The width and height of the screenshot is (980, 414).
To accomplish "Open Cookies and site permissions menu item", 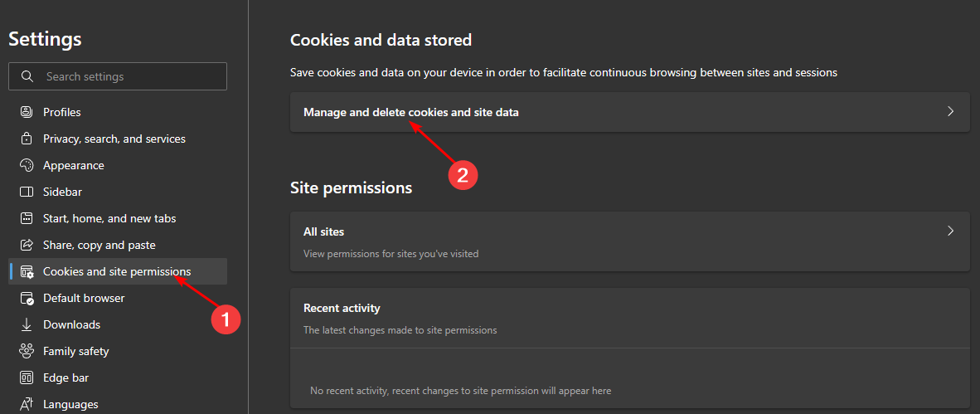I will coord(117,271).
